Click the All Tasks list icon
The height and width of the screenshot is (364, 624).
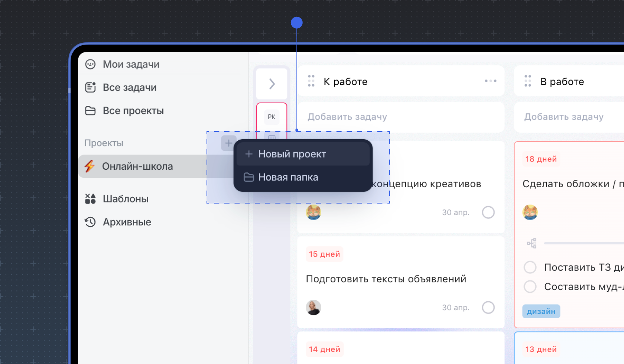(90, 87)
